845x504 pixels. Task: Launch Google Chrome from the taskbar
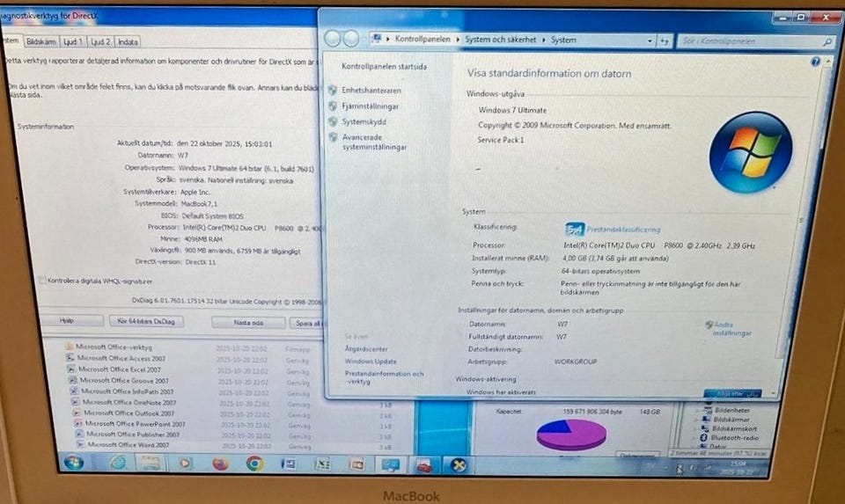254,463
